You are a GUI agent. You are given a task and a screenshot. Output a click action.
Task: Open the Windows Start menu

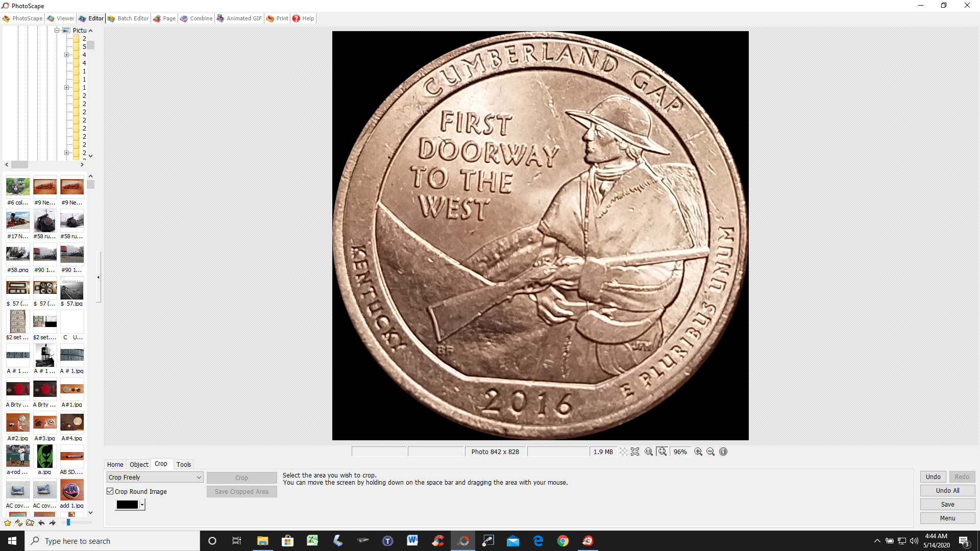coord(12,541)
